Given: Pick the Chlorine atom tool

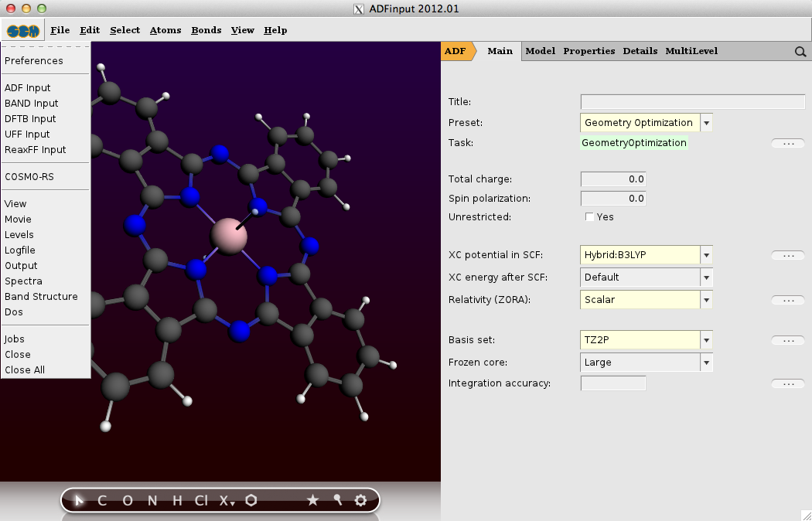Looking at the screenshot, I should point(201,500).
